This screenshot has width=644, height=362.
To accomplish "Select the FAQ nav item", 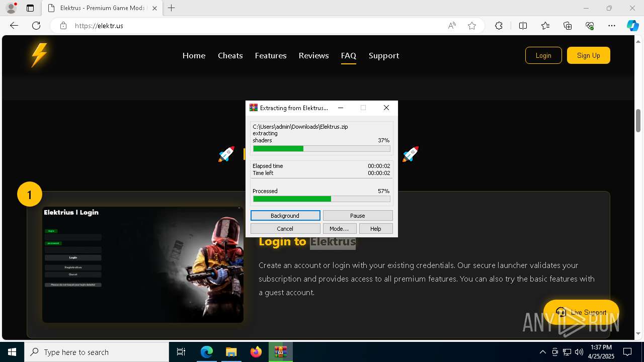I will click(348, 56).
